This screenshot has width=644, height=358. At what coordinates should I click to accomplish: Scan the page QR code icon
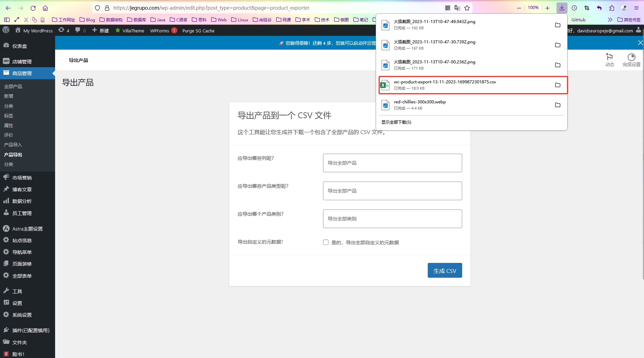pos(448,8)
